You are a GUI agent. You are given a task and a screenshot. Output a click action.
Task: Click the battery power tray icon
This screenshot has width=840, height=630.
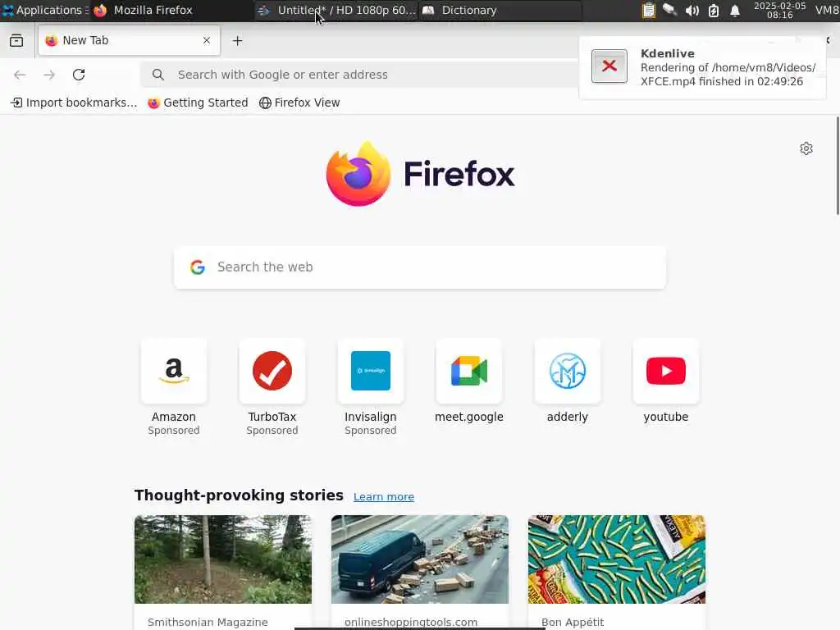(x=714, y=10)
